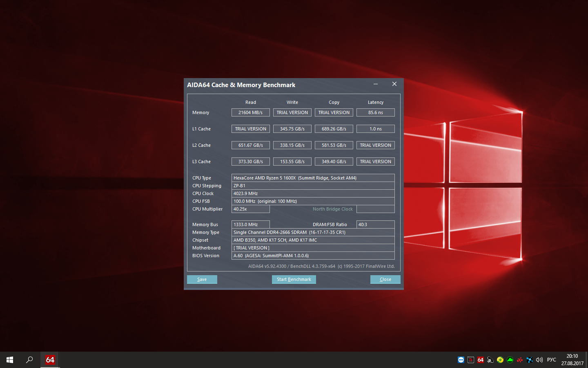Open the clock and date flyout

tap(572, 360)
